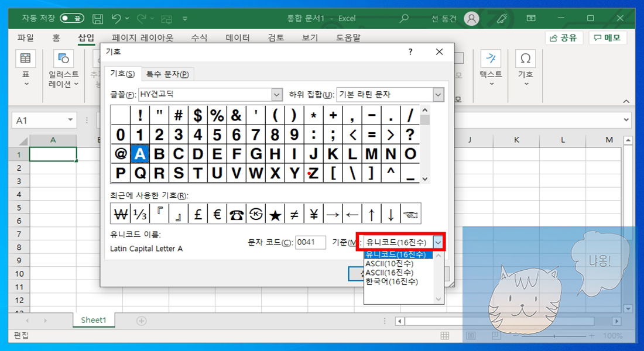Image resolution: width=644 pixels, height=351 pixels.
Task: Switch to the 홈 ribbon tab
Action: pos(56,38)
